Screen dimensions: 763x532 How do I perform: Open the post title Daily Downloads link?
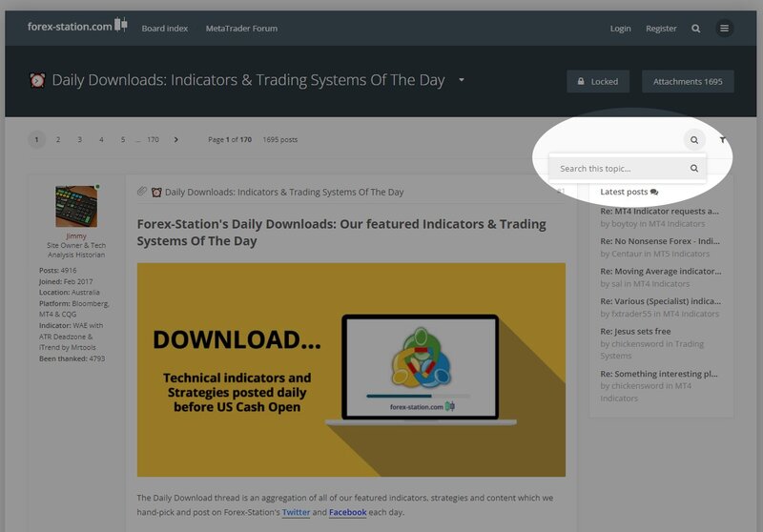(284, 192)
